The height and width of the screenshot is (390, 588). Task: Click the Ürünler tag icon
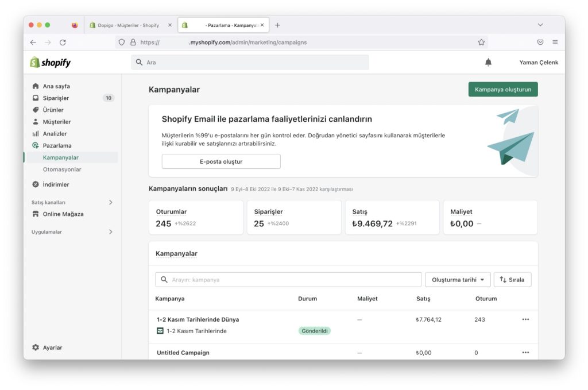coord(36,110)
